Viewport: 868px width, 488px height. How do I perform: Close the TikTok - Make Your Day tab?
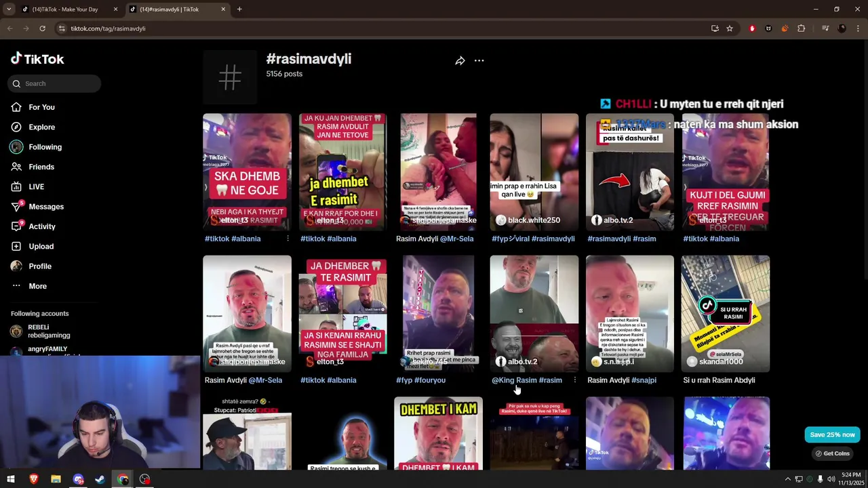point(115,9)
